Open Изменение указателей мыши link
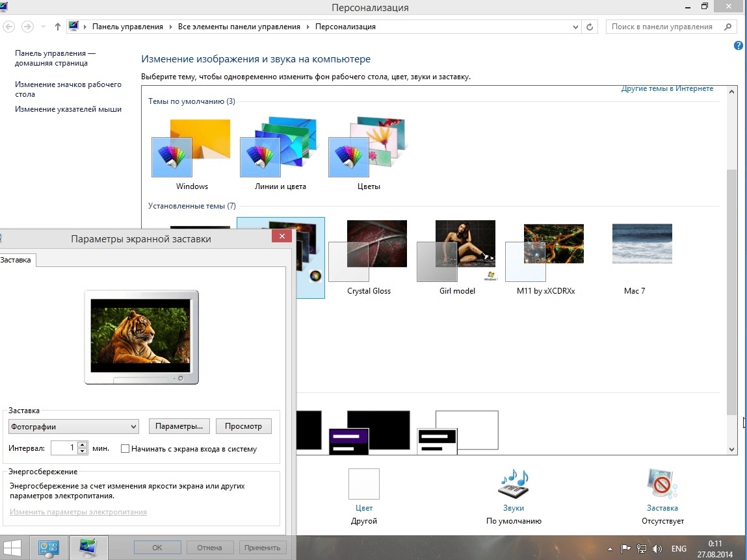Image resolution: width=747 pixels, height=560 pixels. 68,109
